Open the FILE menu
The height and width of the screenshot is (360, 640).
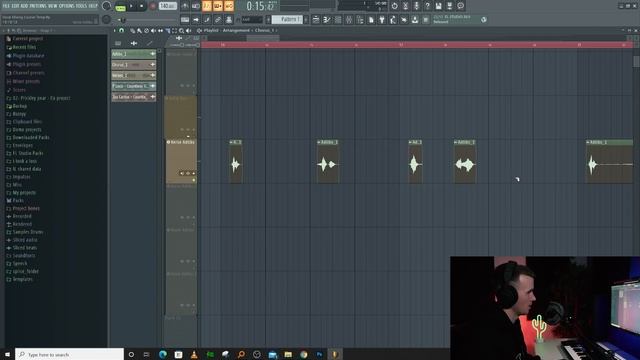[6, 6]
